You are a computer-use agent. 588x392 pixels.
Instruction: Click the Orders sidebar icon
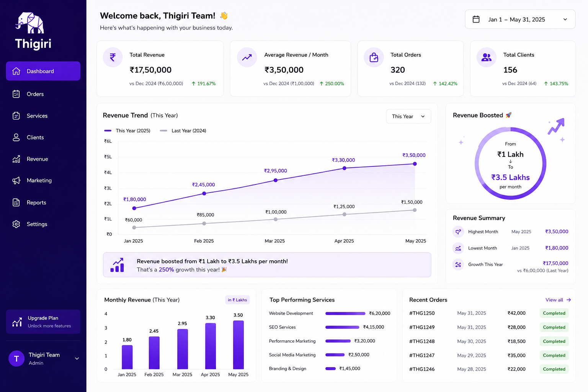pos(16,94)
